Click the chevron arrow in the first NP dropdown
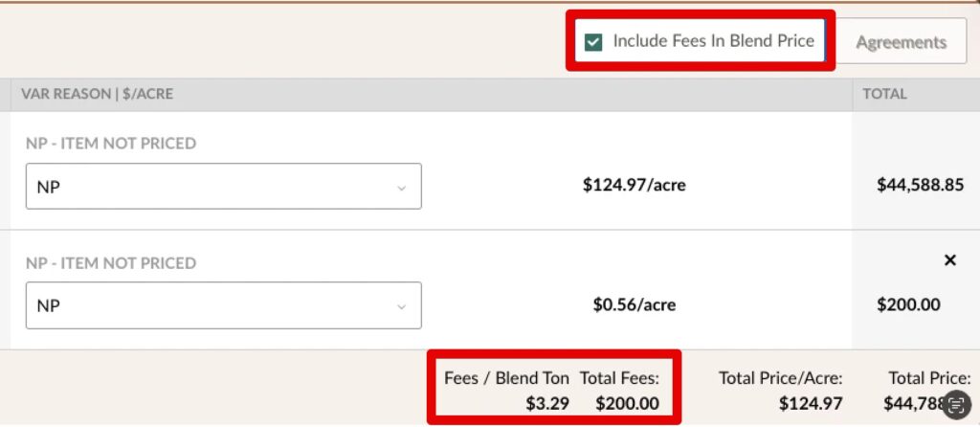Image resolution: width=980 pixels, height=427 pixels. [x=401, y=188]
